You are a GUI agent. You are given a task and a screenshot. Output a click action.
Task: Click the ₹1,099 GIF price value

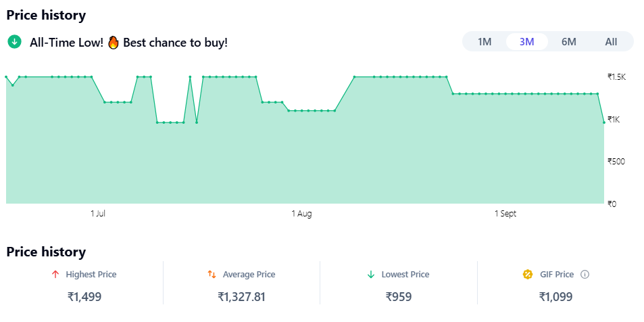pos(556,296)
